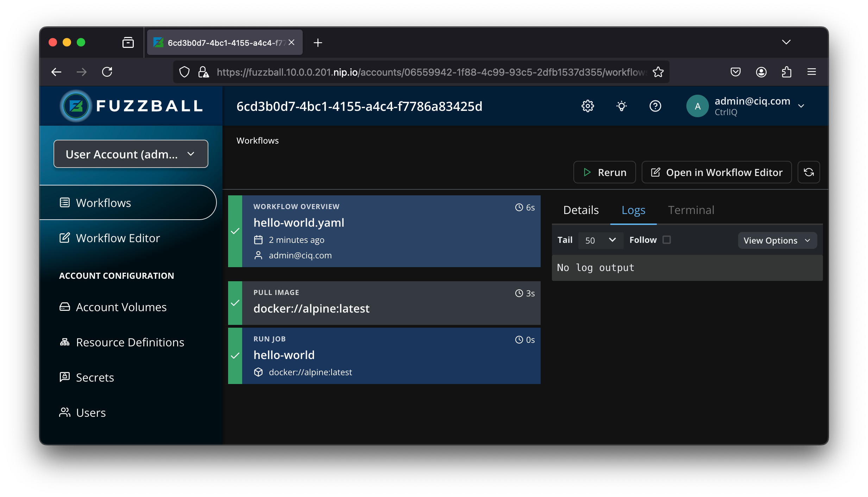Viewport: 868px width, 497px height.
Task: Open browser extensions puzzle icon
Action: pos(786,72)
